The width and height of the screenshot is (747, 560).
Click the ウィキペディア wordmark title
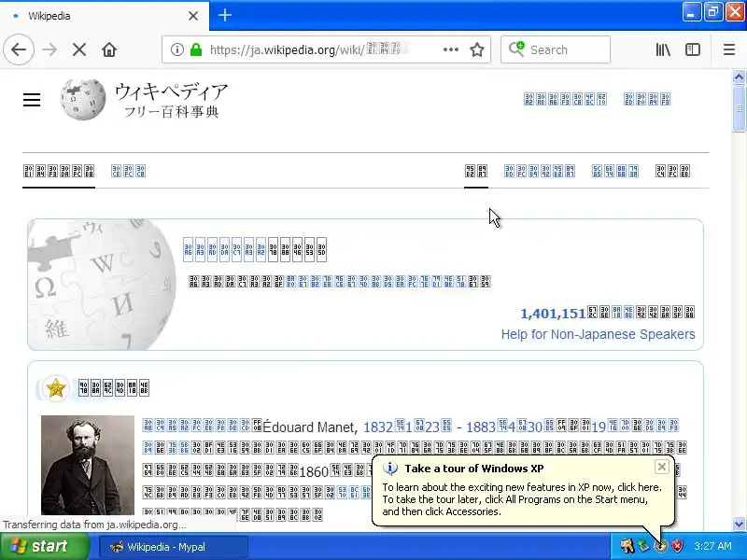[172, 91]
